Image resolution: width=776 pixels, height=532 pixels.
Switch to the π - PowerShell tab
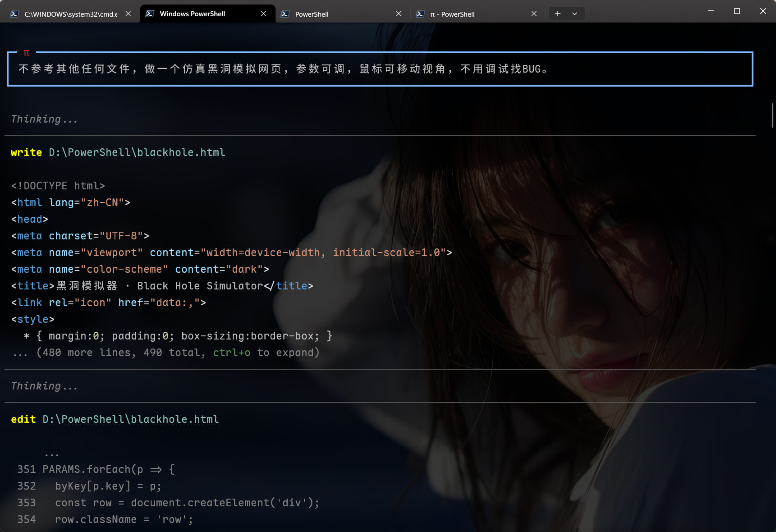[478, 14]
